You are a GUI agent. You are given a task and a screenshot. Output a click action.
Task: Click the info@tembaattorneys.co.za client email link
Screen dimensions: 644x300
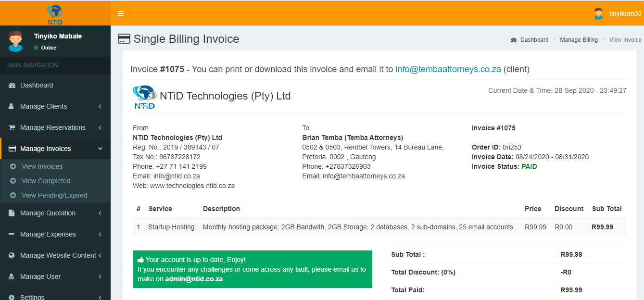[x=448, y=69]
